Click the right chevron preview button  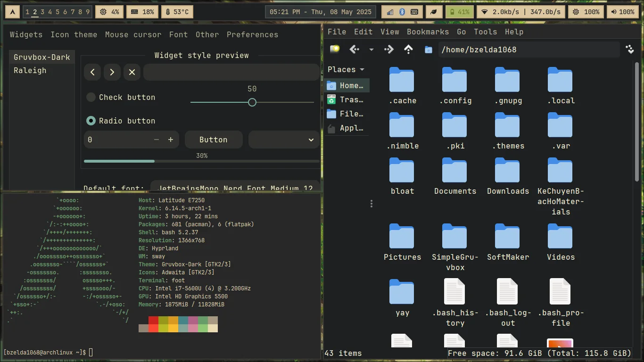112,72
